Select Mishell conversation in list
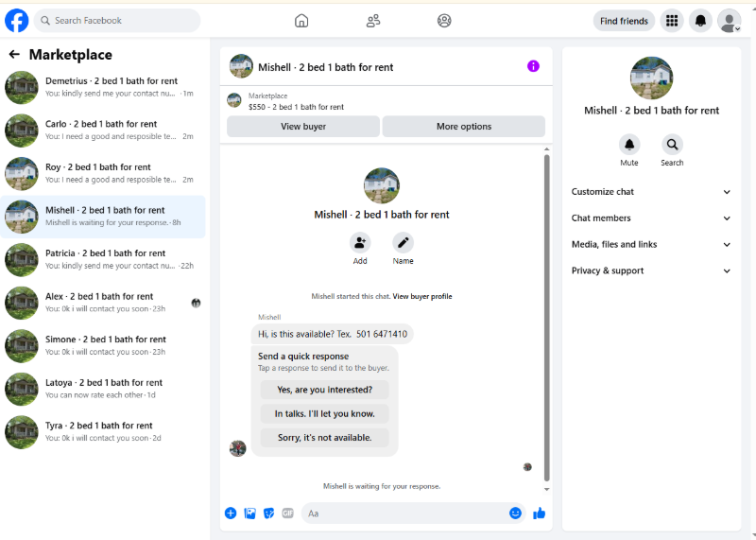This screenshot has height=540, width=756. pos(103,217)
